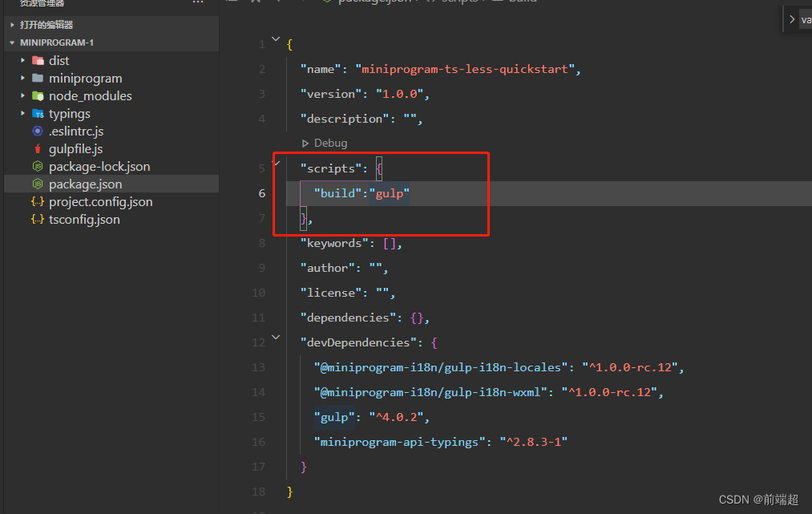This screenshot has height=514, width=812.
Task: Click "@miniprogram-i18n/gulp-i18n-locales" dependency
Action: pyautogui.click(x=441, y=367)
